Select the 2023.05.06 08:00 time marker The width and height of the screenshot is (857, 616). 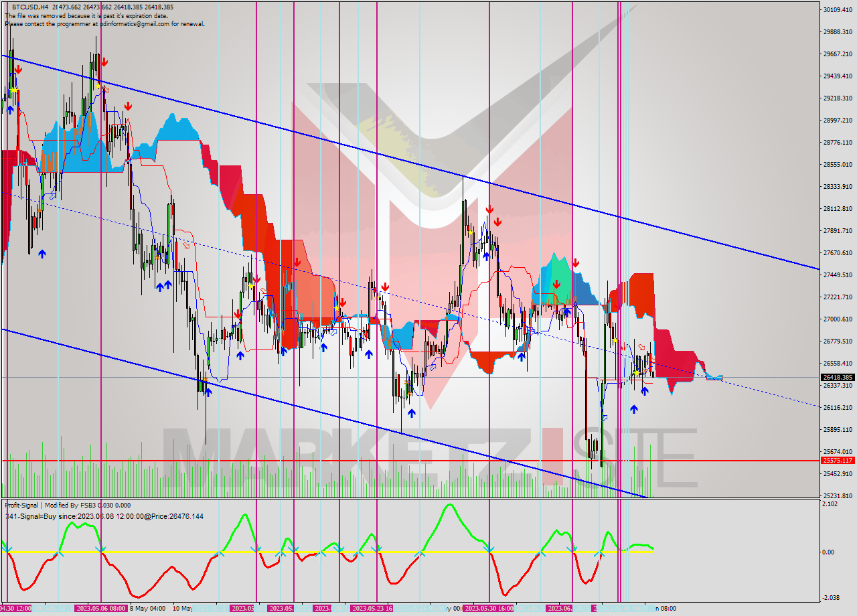(x=101, y=608)
